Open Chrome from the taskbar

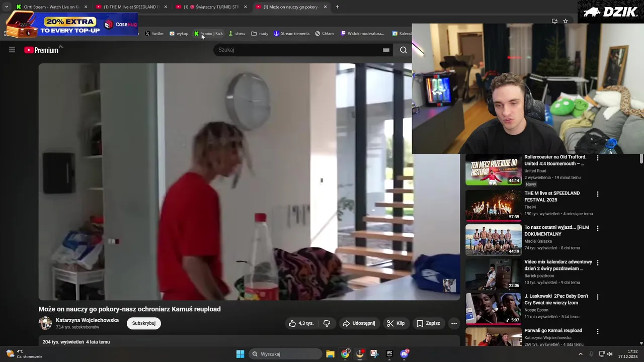[x=345, y=354]
